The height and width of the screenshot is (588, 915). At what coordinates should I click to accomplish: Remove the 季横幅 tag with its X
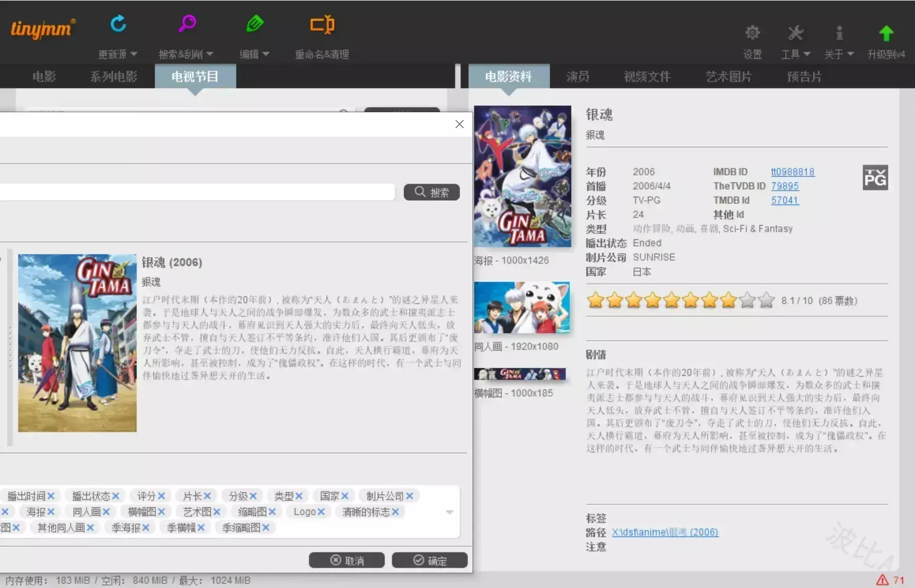pyautogui.click(x=201, y=527)
